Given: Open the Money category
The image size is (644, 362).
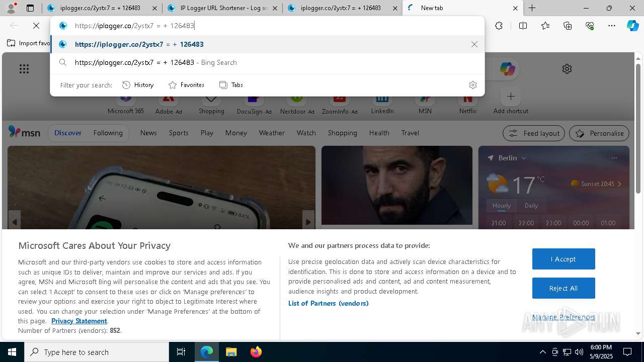Looking at the screenshot, I should coord(236,133).
